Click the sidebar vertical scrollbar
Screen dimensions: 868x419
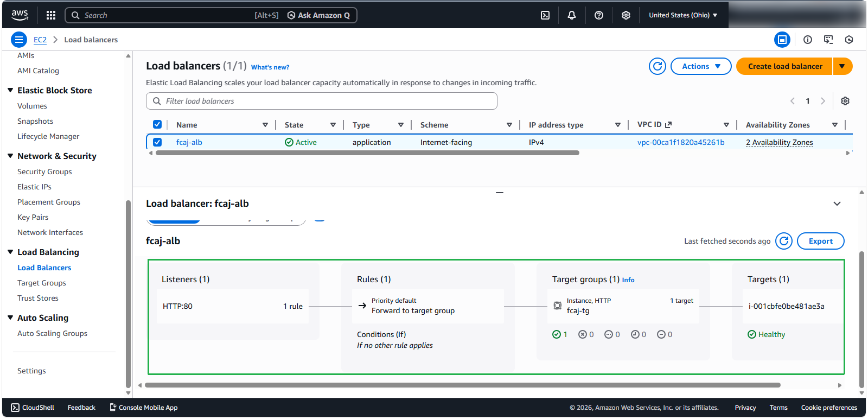click(x=128, y=294)
